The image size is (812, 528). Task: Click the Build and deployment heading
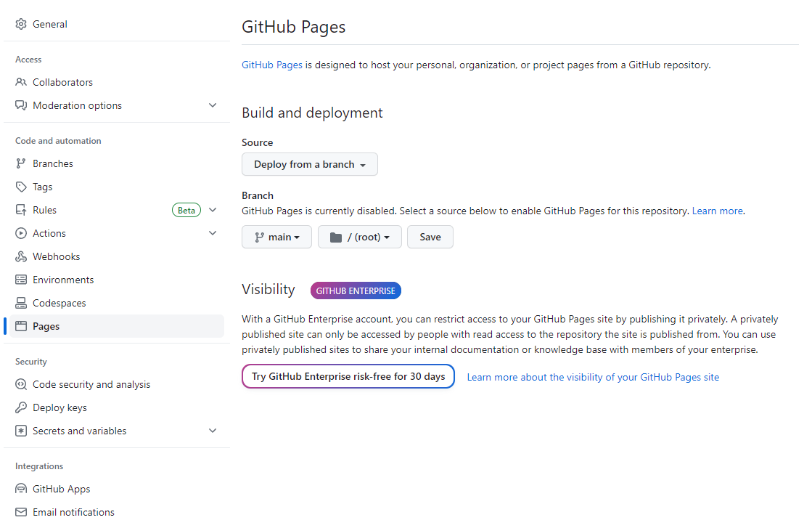coord(312,113)
